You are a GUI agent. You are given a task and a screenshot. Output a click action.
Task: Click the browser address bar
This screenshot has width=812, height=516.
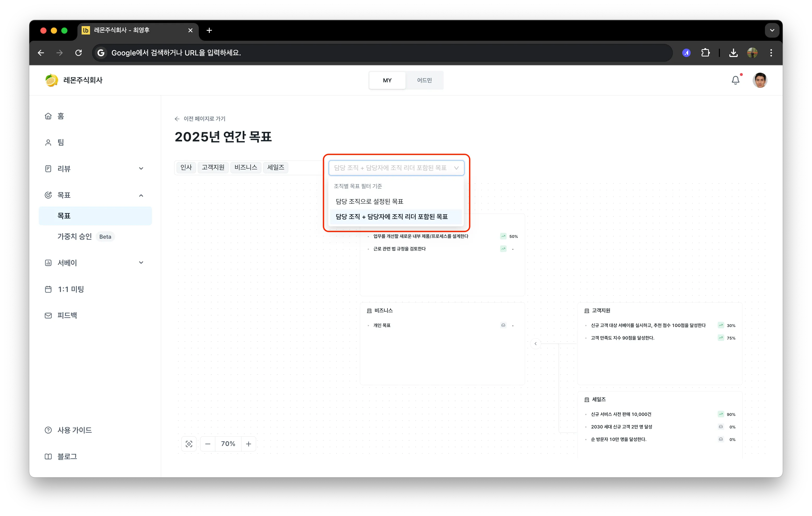coord(382,53)
